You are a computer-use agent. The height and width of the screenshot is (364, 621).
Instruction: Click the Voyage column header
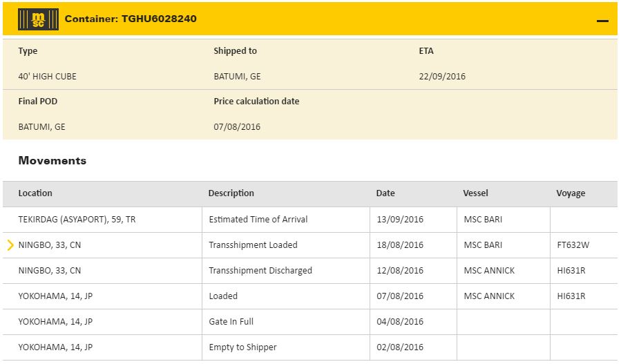coord(571,193)
